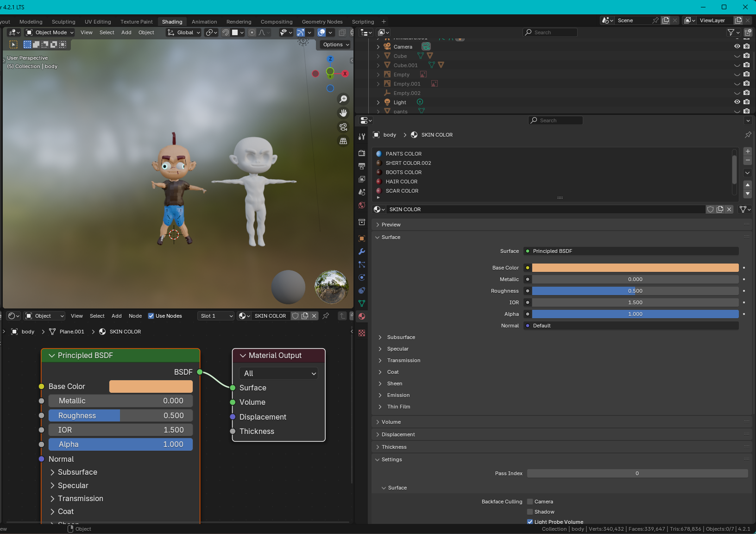Enable Backface Culling Camera checkbox
This screenshot has width=756, height=534.
coord(530,502)
